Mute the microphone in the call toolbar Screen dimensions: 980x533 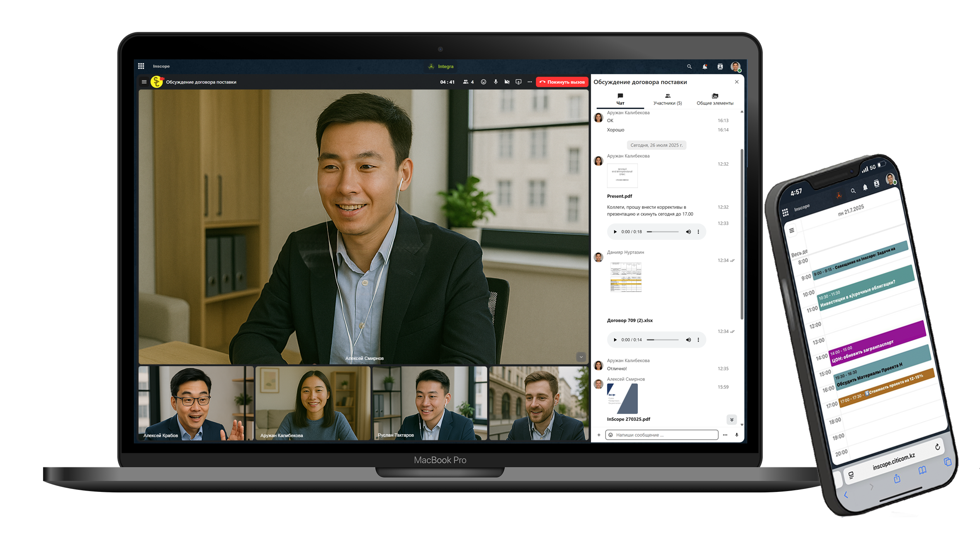click(x=496, y=82)
